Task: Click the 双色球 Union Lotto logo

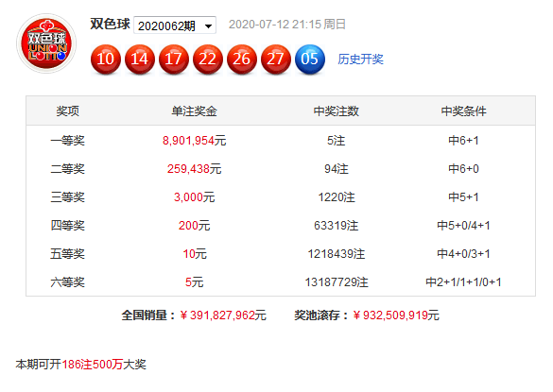Action: [x=46, y=43]
